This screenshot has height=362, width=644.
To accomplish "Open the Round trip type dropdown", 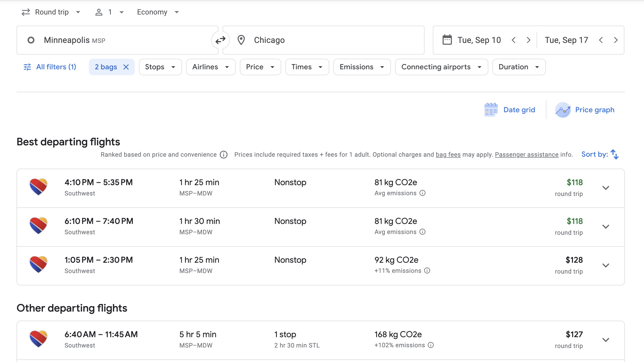I will click(x=51, y=12).
